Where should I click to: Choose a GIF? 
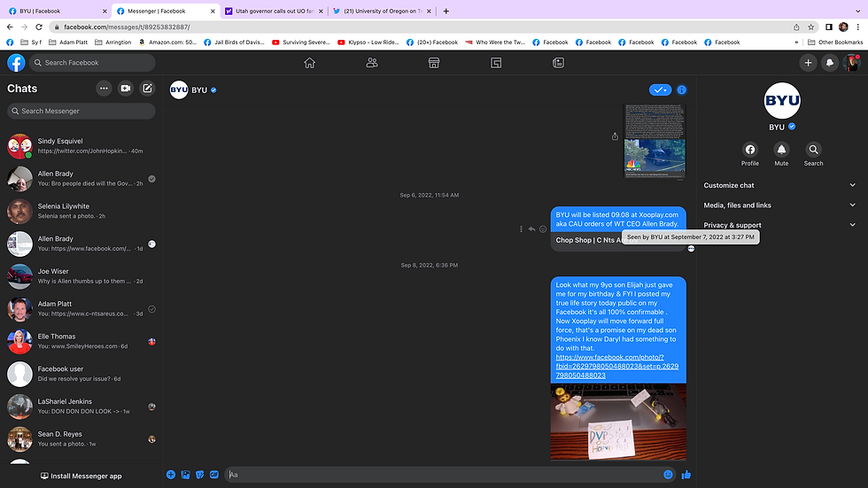point(214,475)
